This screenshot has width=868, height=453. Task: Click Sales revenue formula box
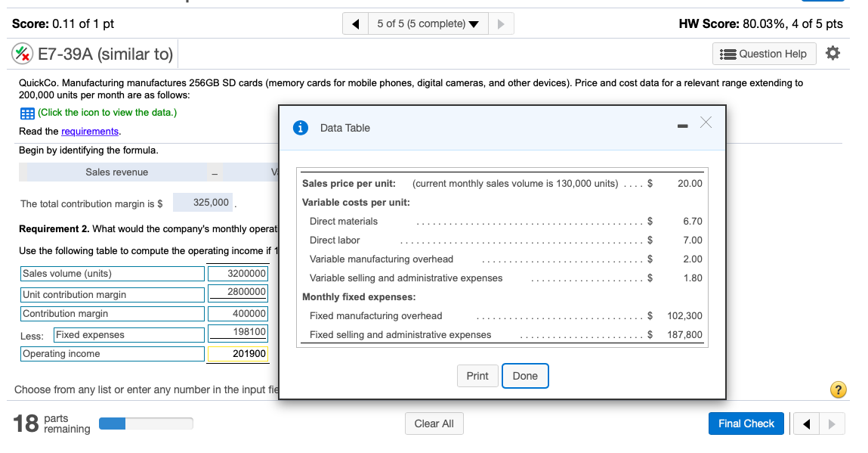point(117,172)
